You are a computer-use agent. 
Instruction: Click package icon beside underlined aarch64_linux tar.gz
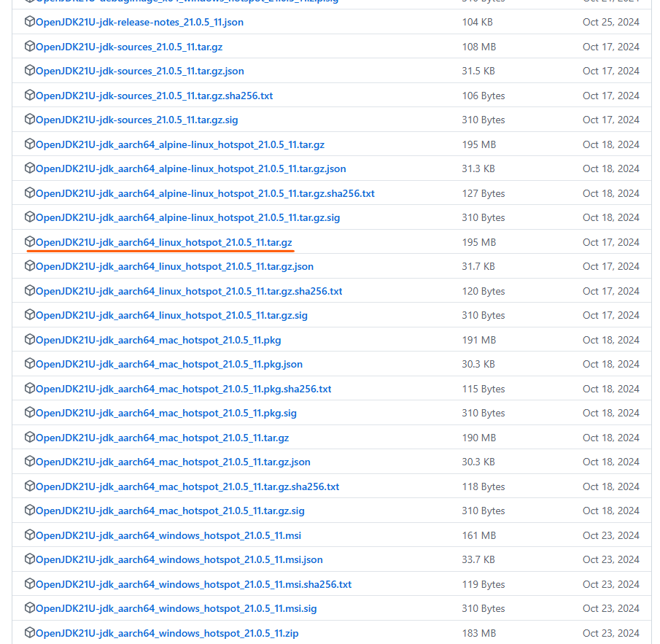tap(29, 241)
